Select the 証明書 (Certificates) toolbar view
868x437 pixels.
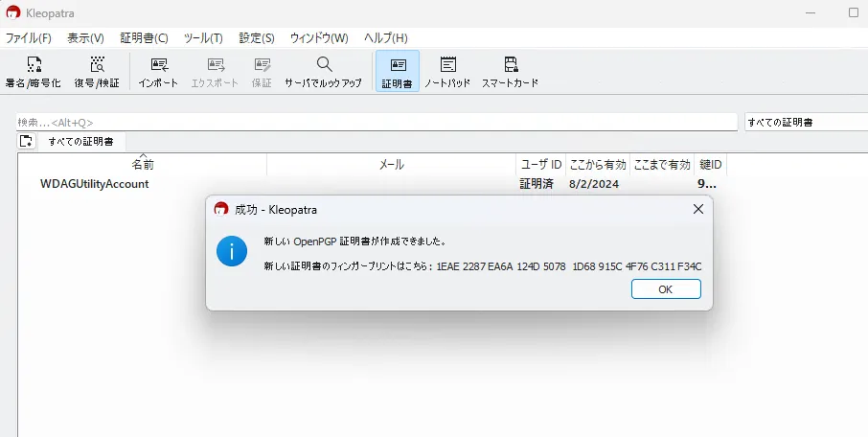click(x=398, y=72)
